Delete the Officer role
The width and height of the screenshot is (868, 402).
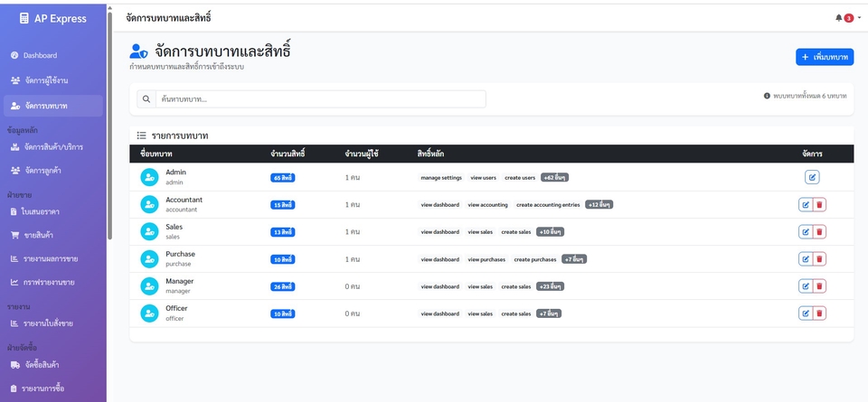[819, 313]
